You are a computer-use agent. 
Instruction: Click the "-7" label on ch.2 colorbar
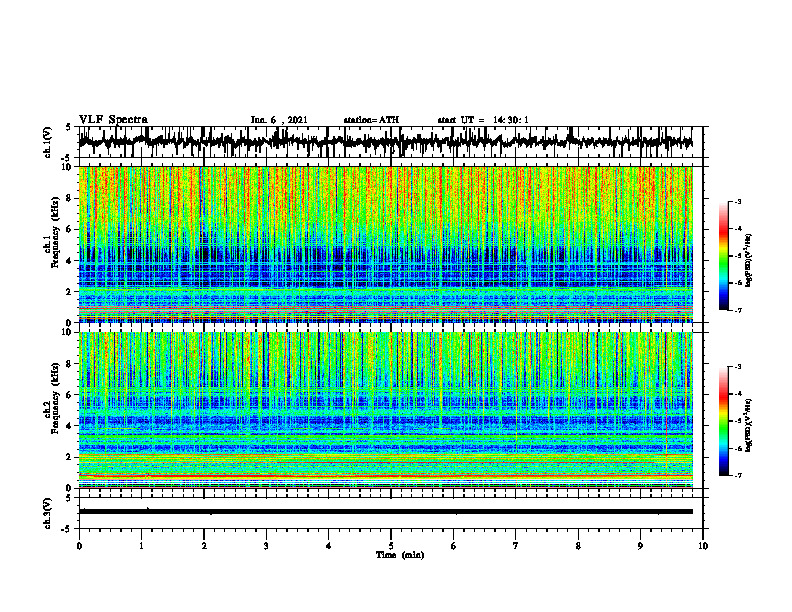[738, 475]
